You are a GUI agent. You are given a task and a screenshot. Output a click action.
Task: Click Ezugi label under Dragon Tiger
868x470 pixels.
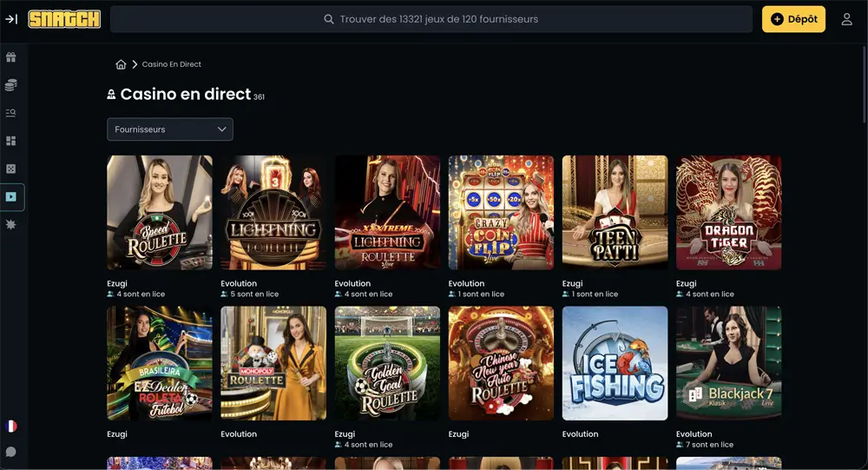coord(687,283)
